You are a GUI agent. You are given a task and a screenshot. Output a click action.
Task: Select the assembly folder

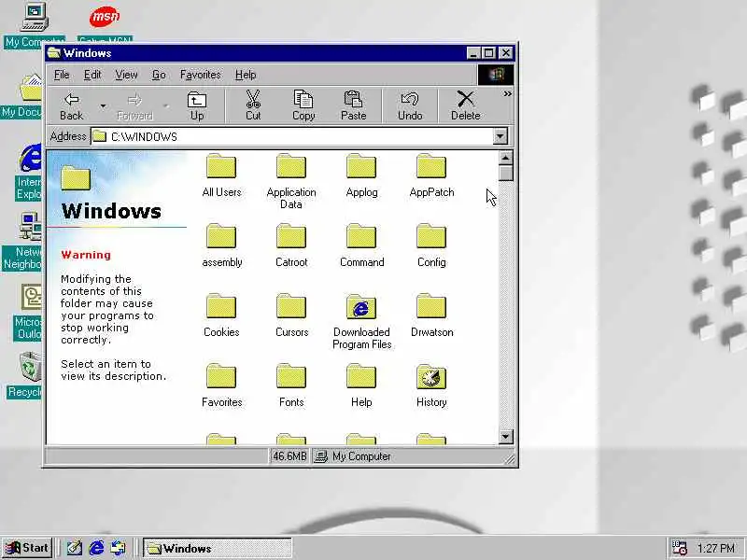(x=221, y=245)
